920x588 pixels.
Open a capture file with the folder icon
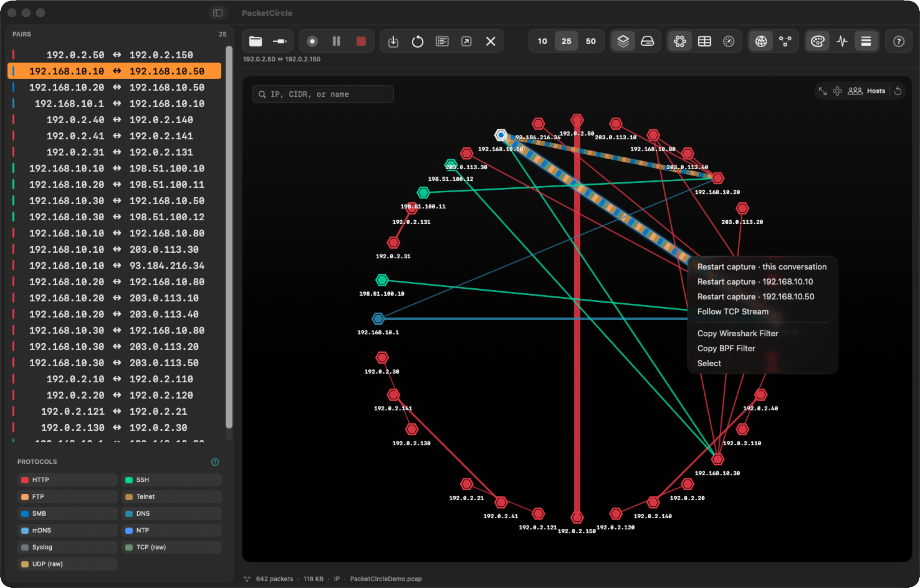point(256,41)
